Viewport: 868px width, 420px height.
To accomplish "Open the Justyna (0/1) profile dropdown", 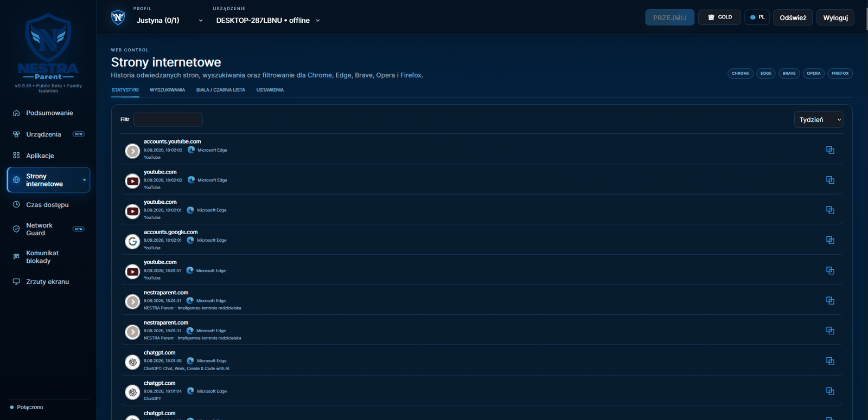I will (170, 21).
